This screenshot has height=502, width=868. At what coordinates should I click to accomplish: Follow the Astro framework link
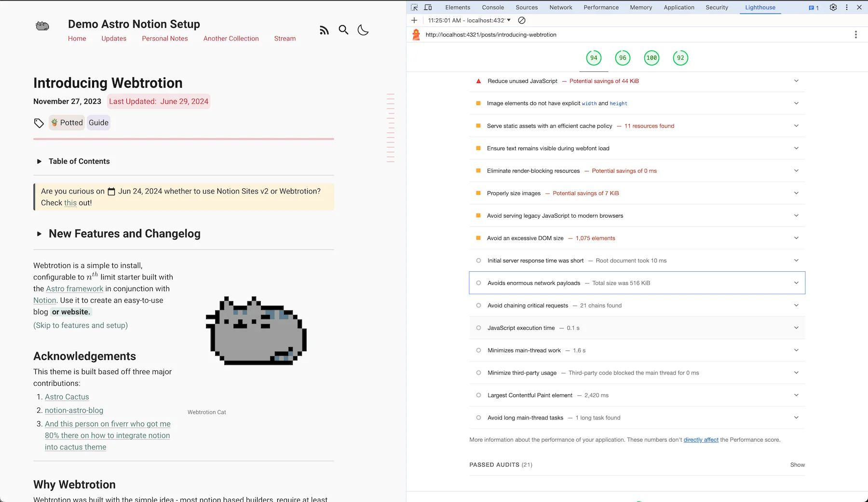[x=74, y=289]
